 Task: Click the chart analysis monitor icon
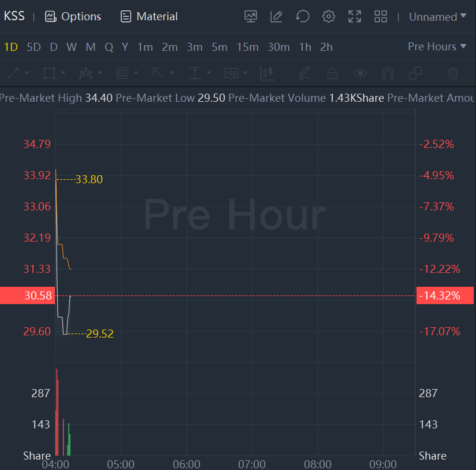(x=251, y=17)
